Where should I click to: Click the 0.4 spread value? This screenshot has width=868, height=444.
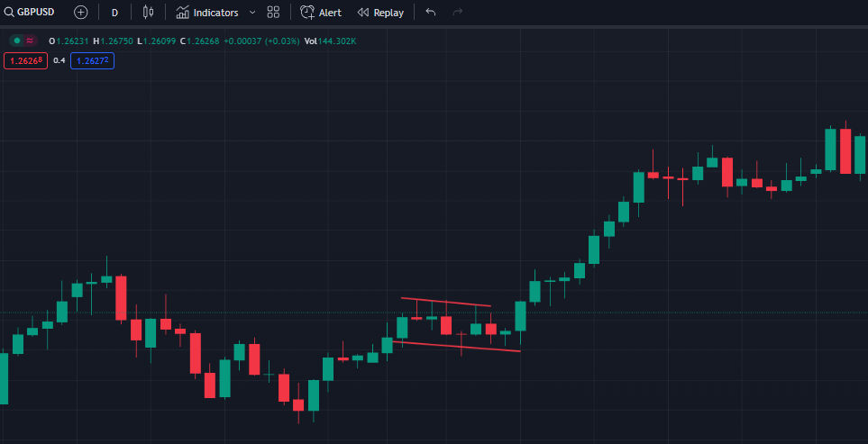59,61
